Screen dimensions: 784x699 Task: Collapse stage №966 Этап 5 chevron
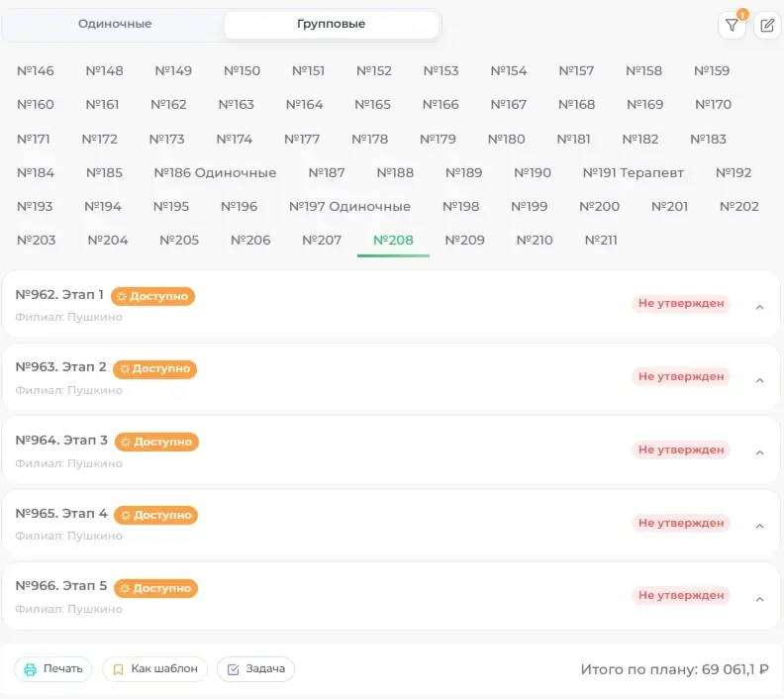(759, 599)
